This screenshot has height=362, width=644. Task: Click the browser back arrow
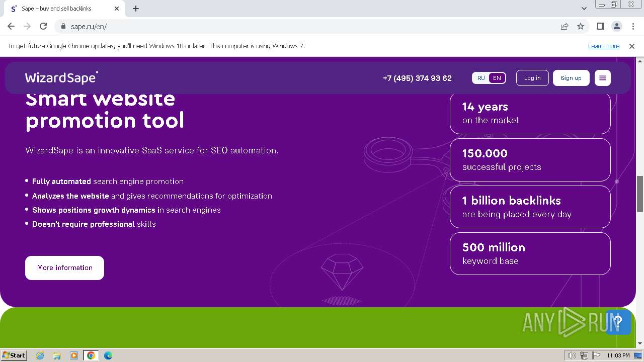[x=11, y=26]
